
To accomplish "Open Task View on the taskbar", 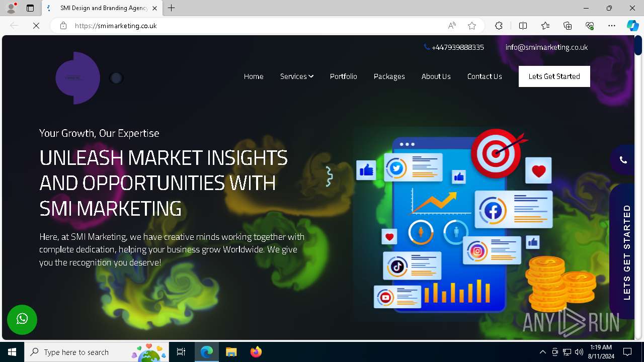I will point(181,352).
